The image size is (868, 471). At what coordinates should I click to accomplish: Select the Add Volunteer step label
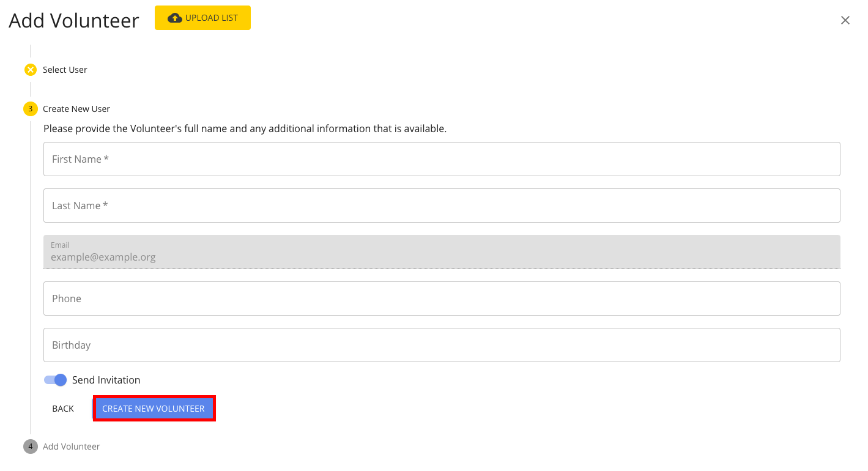click(x=72, y=447)
